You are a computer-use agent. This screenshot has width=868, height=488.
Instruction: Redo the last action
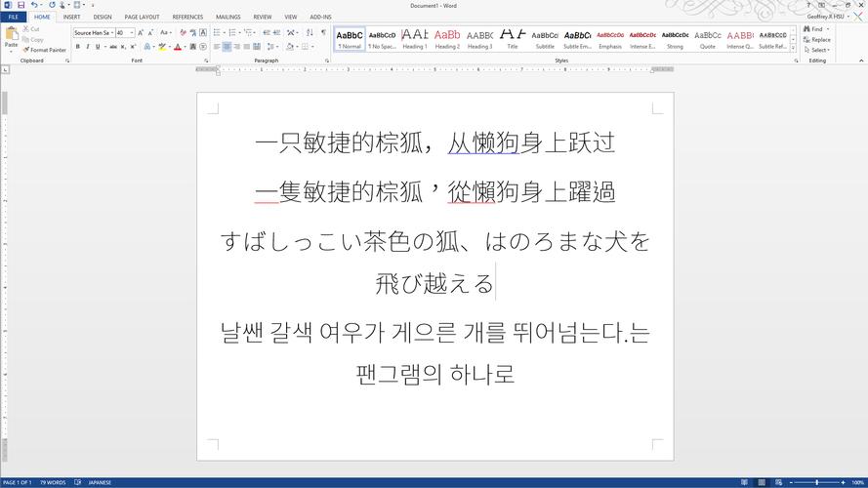[x=52, y=5]
